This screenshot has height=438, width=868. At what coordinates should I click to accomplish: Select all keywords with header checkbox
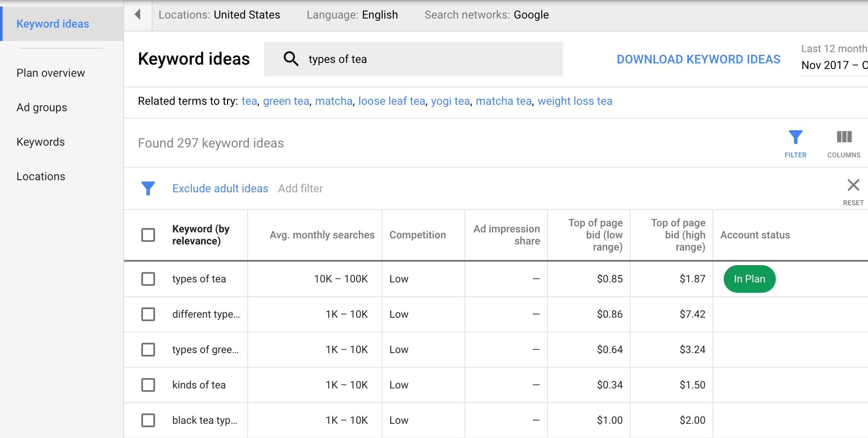[148, 235]
